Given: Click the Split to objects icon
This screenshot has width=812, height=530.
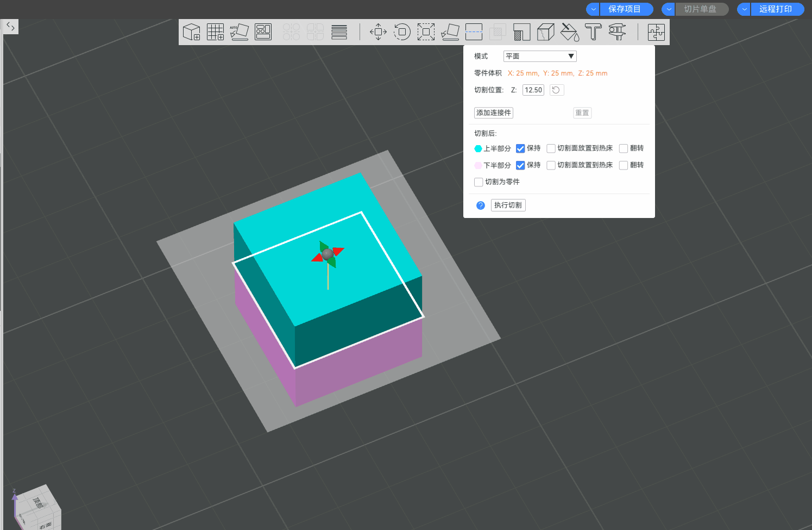Looking at the screenshot, I should click(291, 32).
